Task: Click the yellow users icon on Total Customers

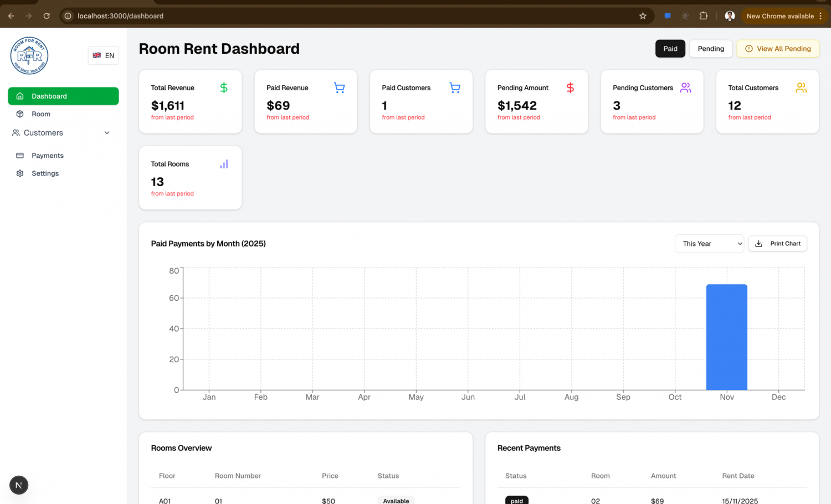Action: (801, 88)
